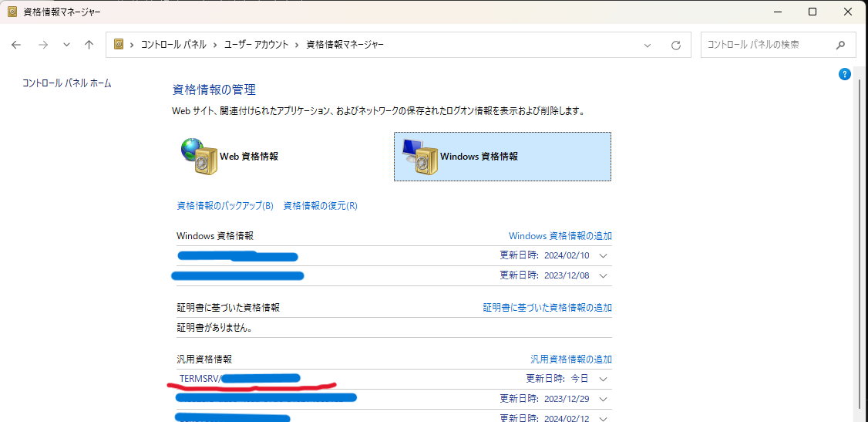Open コントロール パネル ホーム link
This screenshot has height=422, width=868.
point(67,83)
